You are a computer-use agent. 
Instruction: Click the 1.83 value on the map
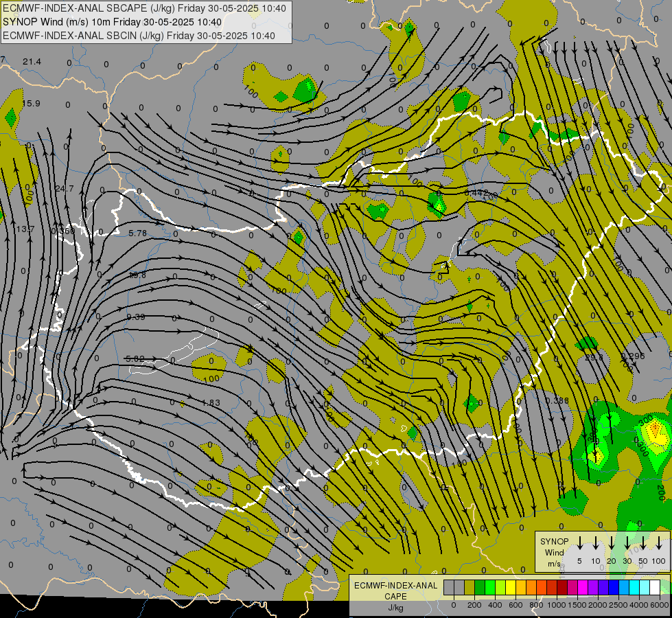point(211,402)
